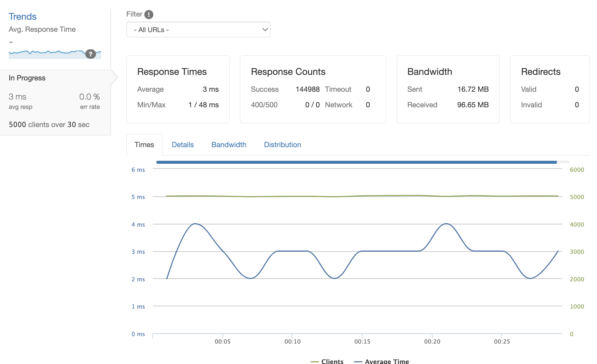Click the Timeout label in Response Counts
597x364 pixels.
(338, 89)
